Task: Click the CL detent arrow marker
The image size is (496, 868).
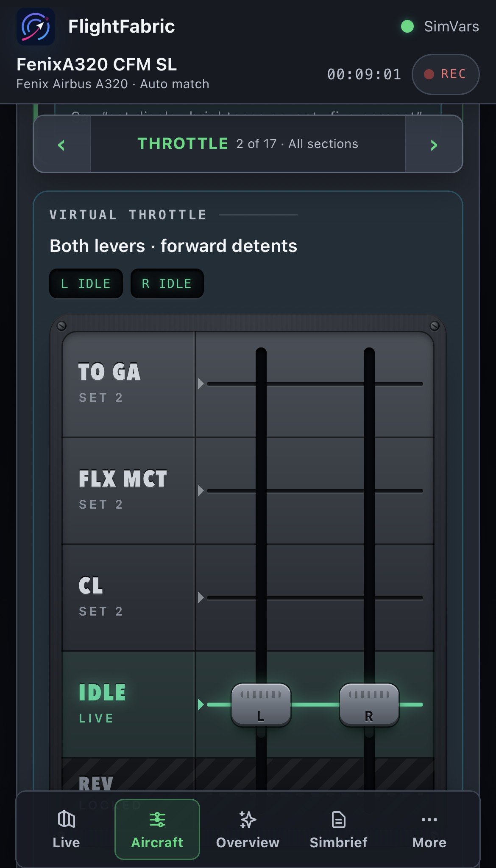Action: pyautogui.click(x=201, y=598)
